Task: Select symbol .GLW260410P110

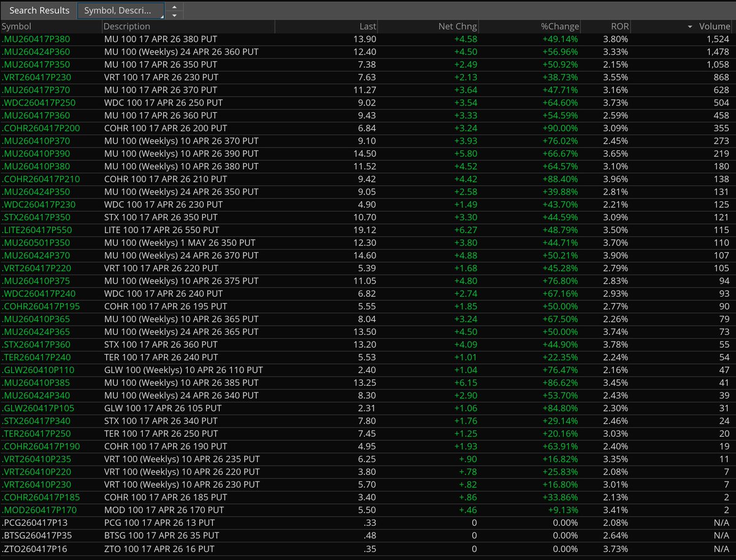Action: click(x=37, y=370)
